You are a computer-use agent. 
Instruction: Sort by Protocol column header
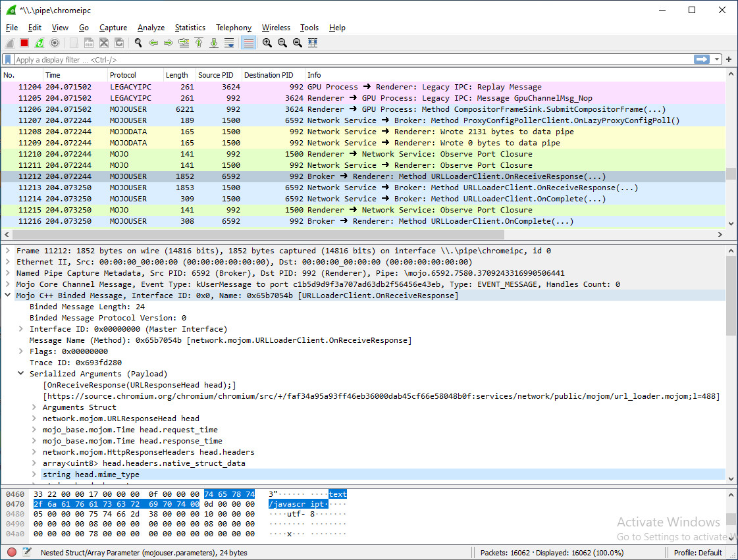(x=135, y=75)
